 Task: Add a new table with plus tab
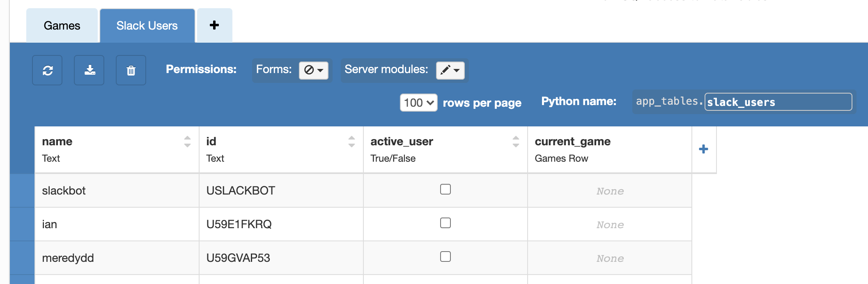(214, 25)
